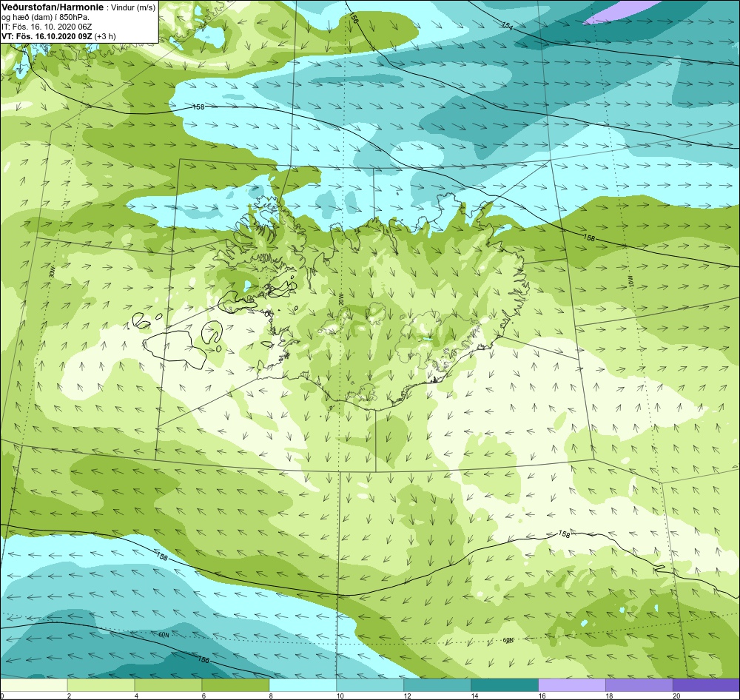Screen dimensions: 740x700
Task: Click the 10–12 m/s cyan legend swatch
Action: [x=370, y=684]
